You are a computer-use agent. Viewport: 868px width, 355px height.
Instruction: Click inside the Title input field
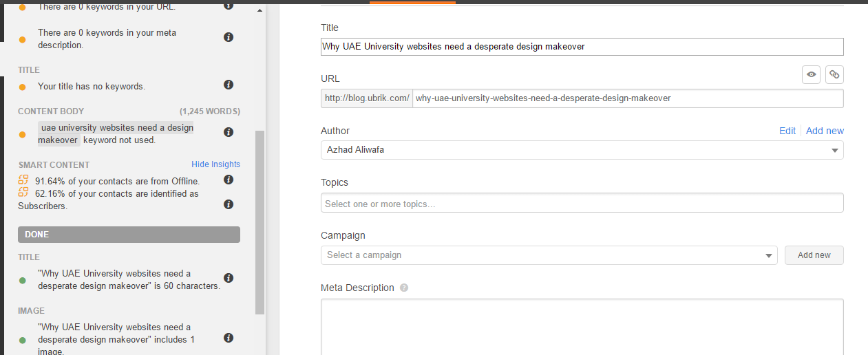click(x=582, y=47)
